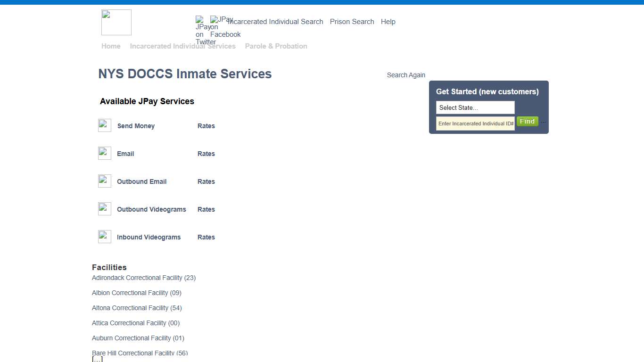Open the Parole & Probation menu item
This screenshot has height=362, width=644.
pos(276,46)
